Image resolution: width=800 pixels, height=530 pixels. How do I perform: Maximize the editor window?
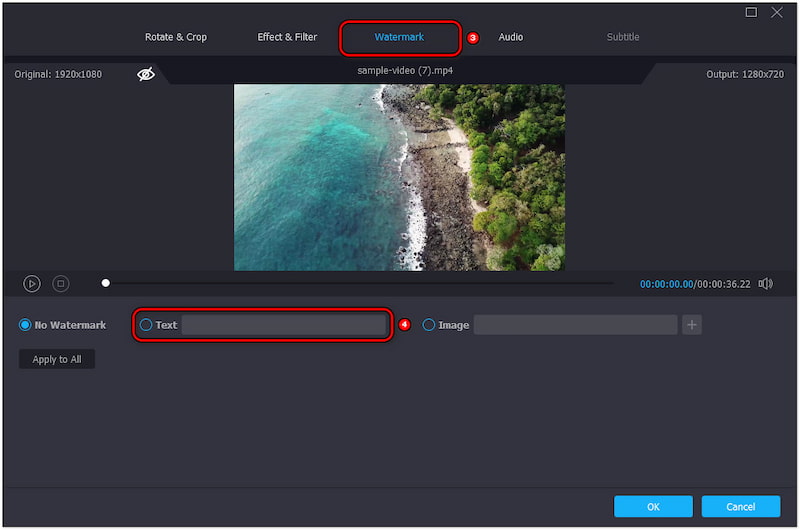click(x=752, y=12)
